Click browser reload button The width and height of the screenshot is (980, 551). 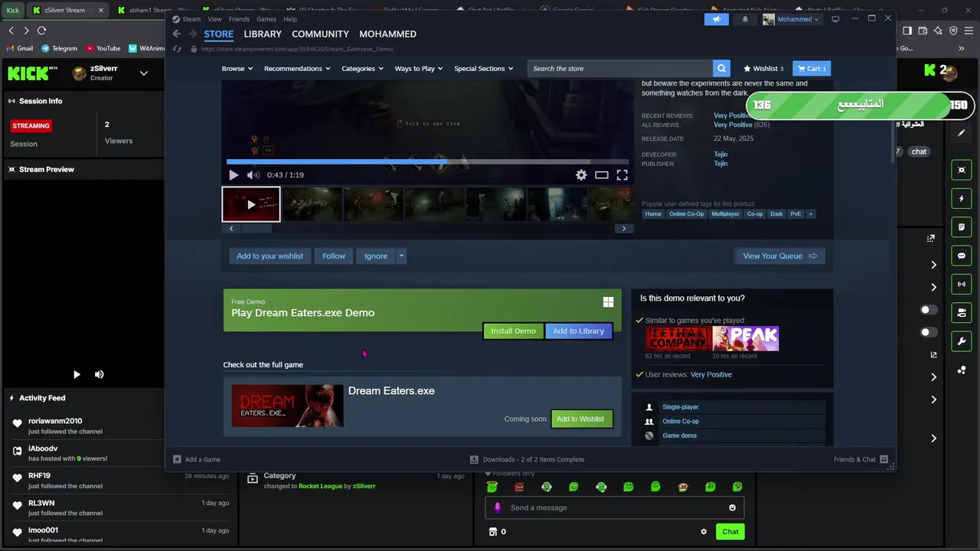coord(41,31)
